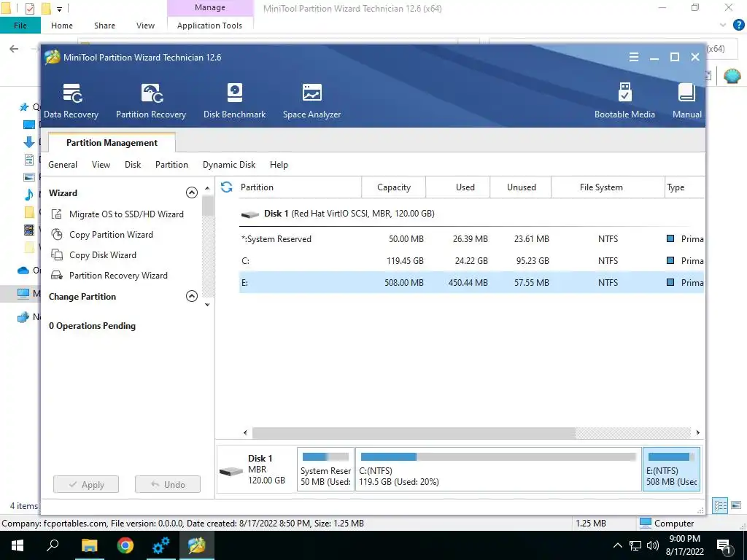This screenshot has width=747, height=560.
Task: Click the Undo button
Action: pos(168,485)
